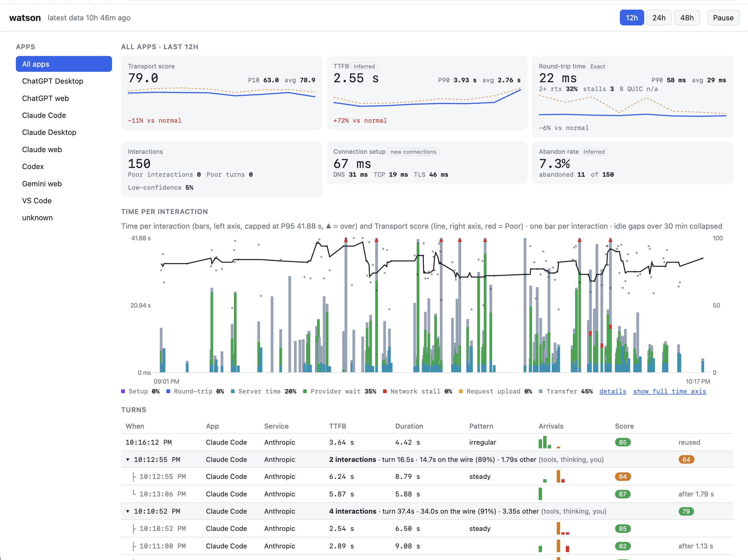
Task: Select All apps in the sidebar
Action: 64,64
